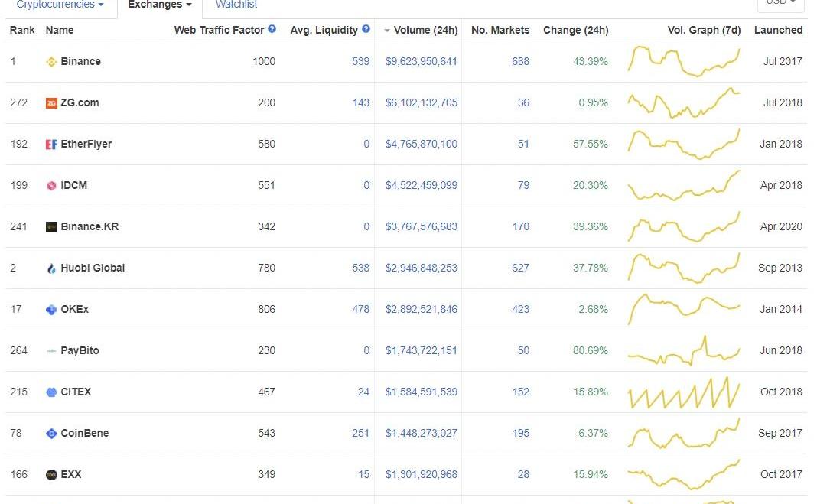Open PayBito exchange page link

(80, 351)
